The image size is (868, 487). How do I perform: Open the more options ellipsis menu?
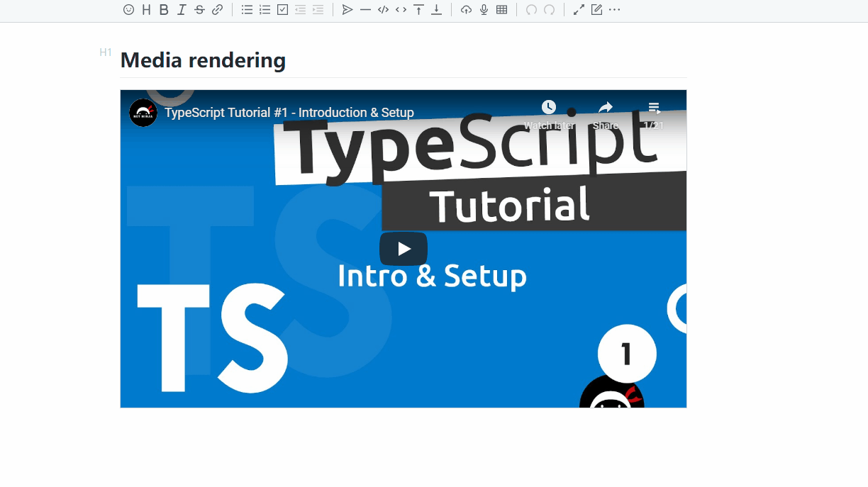614,10
